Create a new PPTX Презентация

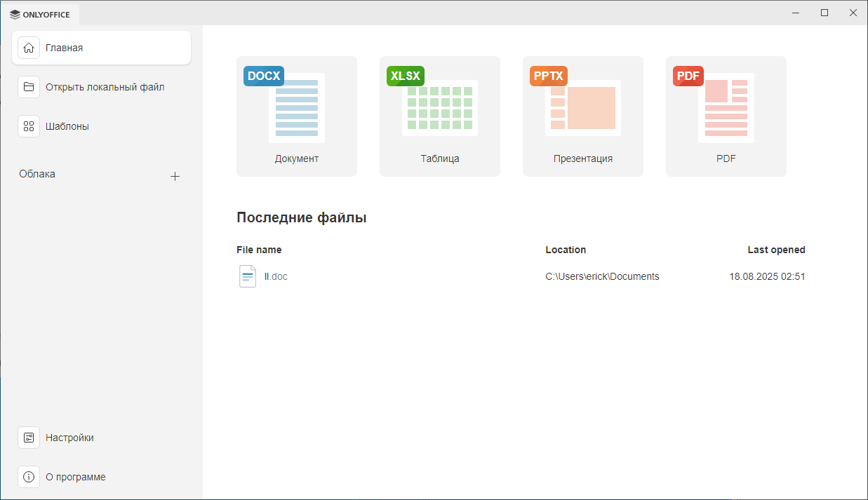point(582,116)
